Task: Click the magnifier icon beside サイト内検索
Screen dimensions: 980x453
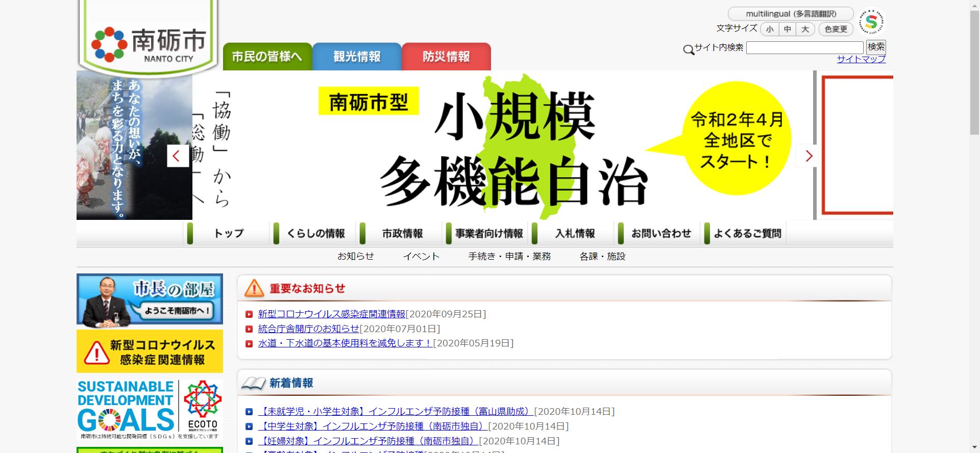Action: coord(689,49)
